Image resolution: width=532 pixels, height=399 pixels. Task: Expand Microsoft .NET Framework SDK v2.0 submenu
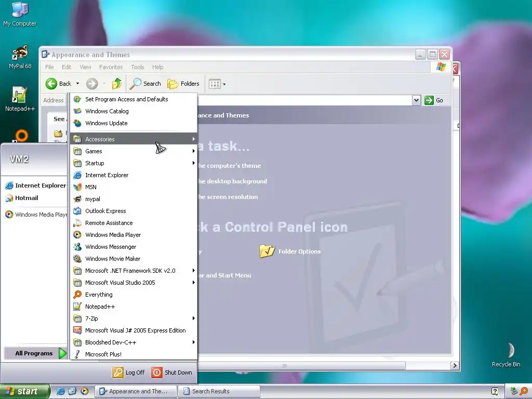pyautogui.click(x=134, y=271)
